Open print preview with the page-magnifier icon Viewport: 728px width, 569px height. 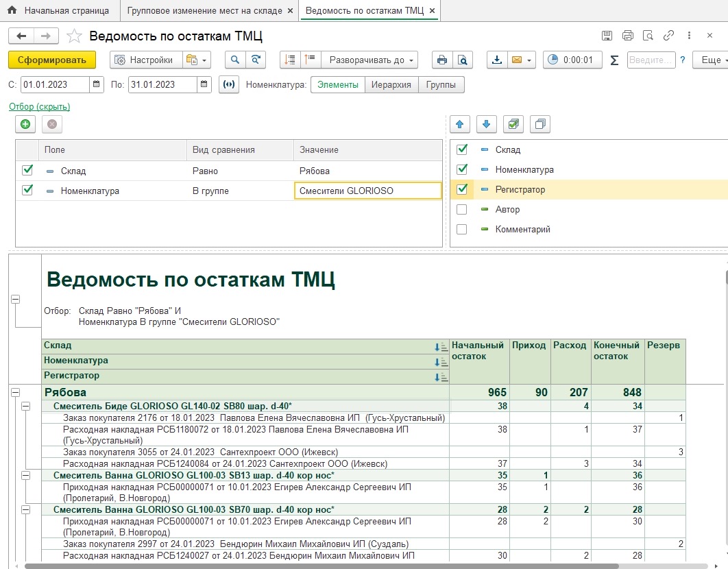point(463,60)
